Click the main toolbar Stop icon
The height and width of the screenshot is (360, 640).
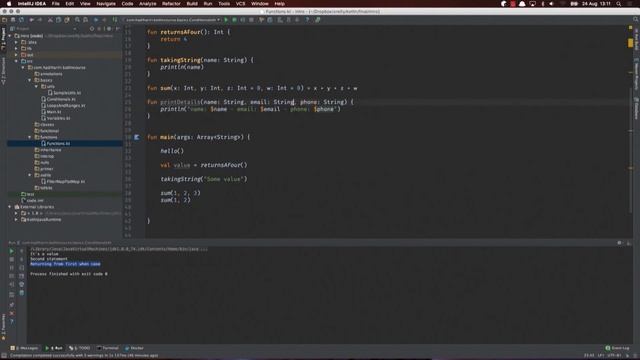pos(251,20)
